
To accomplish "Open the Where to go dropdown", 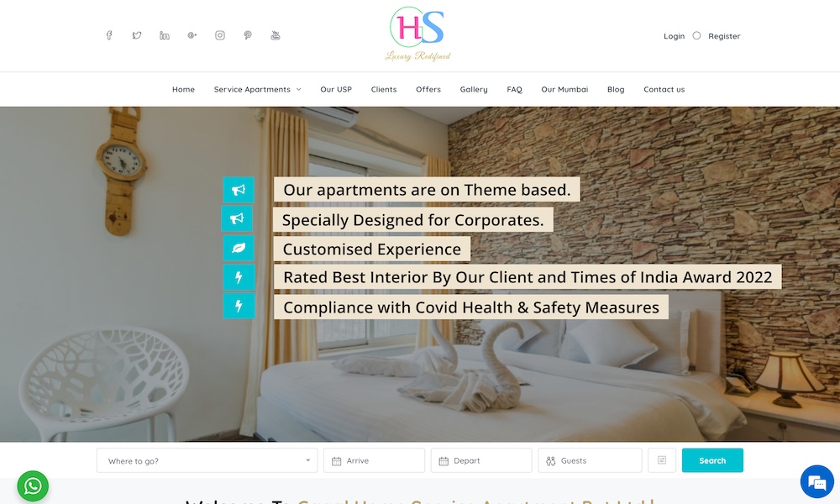I will click(x=207, y=460).
